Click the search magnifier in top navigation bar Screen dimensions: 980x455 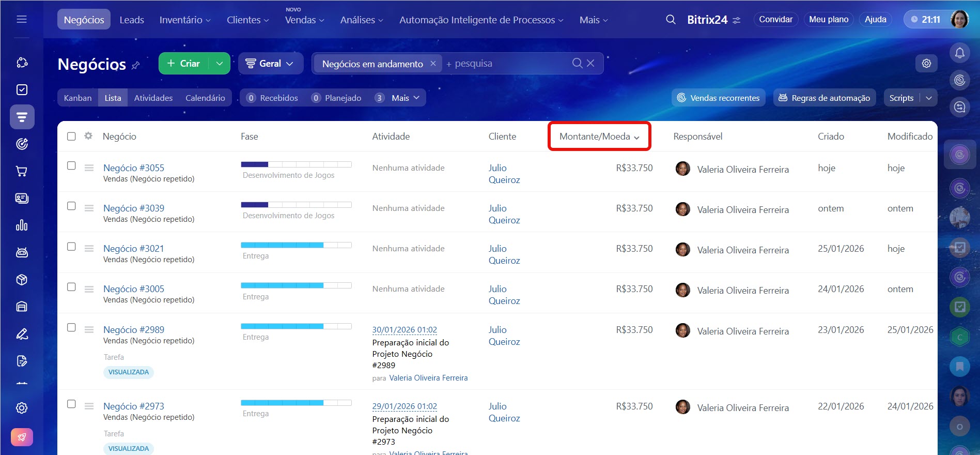671,20
